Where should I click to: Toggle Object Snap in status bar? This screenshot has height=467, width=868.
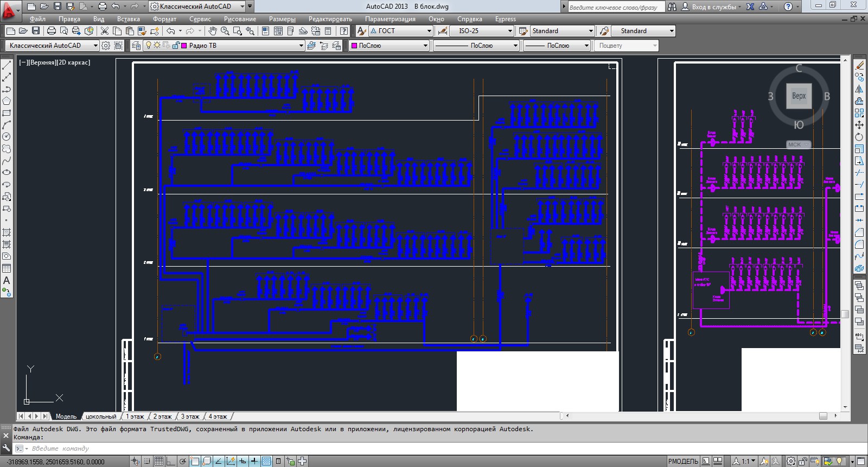(195, 462)
